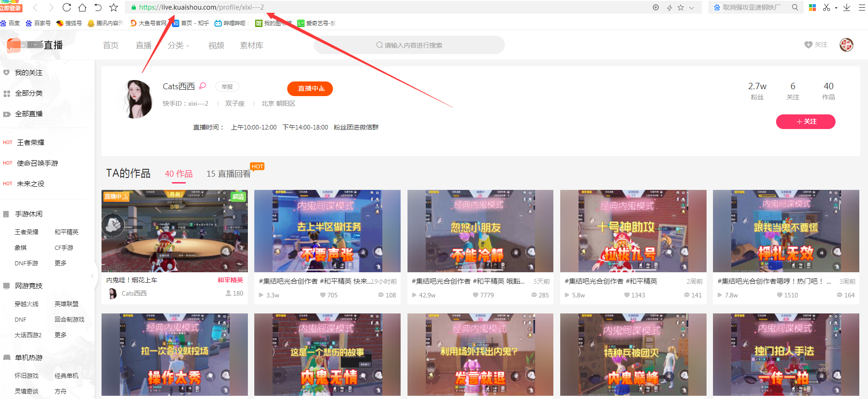Switch to the 15 直播回看 tab
868x399 pixels.
229,174
